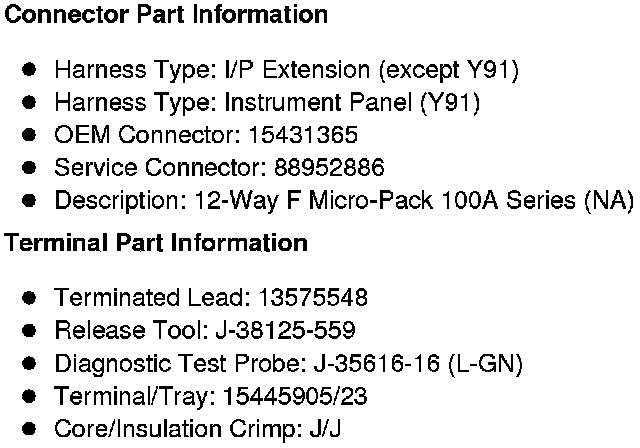Click the bullet beside Diagnostic Test Probe
640x448 pixels.
coord(30,363)
